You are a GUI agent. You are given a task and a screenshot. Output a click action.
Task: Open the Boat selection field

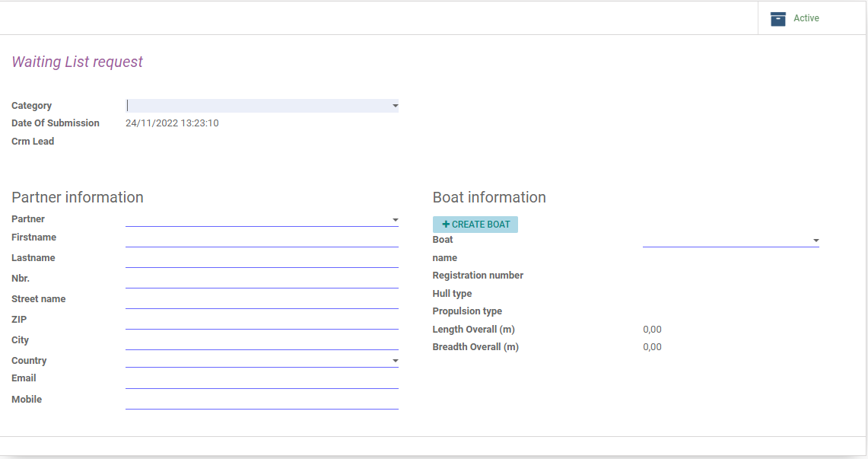click(731, 241)
